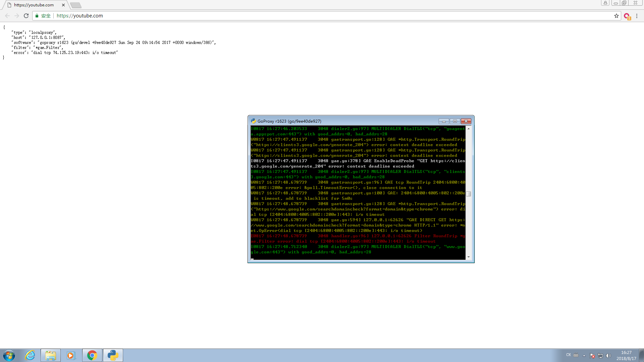Adjust volume via the speaker tray icon
The width and height of the screenshot is (644, 362).
click(x=609, y=356)
